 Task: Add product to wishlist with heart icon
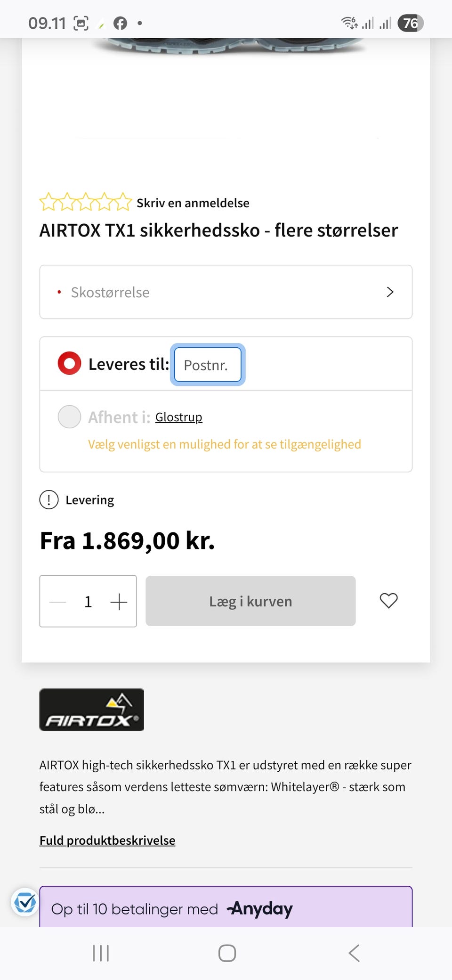[x=388, y=601]
